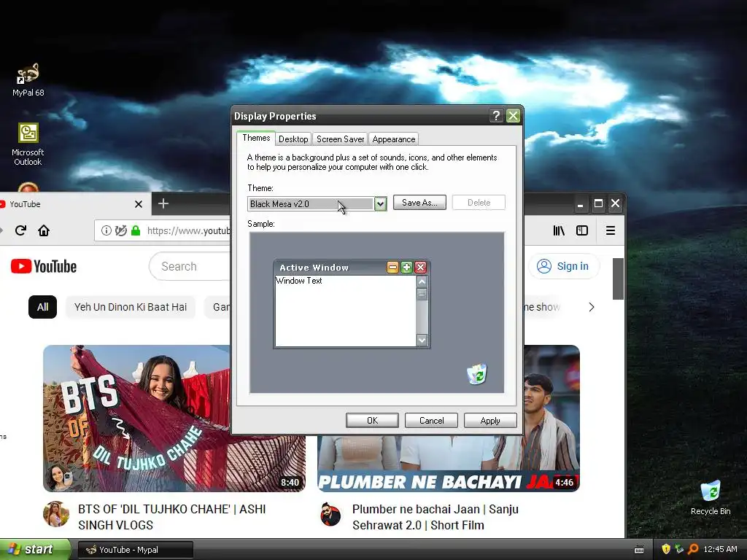Click the Recycle Bin in theme sample
The width and height of the screenshot is (747, 560).
pos(477,374)
